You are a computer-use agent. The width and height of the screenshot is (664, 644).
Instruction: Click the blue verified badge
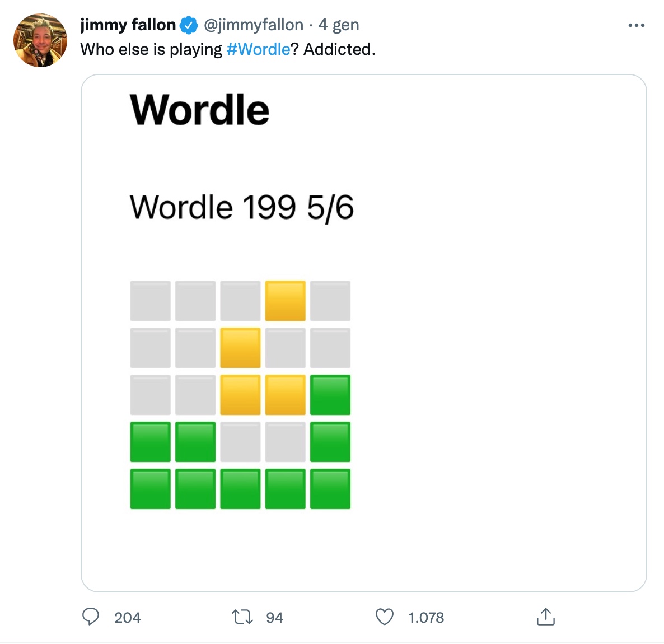click(189, 25)
